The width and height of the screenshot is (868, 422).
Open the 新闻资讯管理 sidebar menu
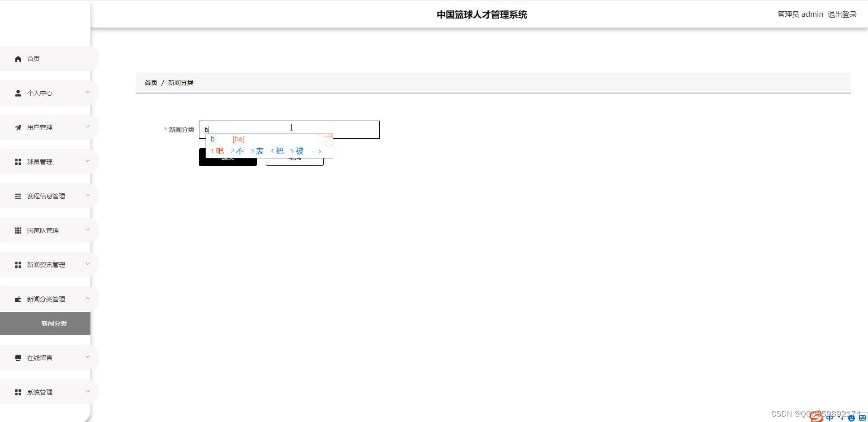point(49,265)
